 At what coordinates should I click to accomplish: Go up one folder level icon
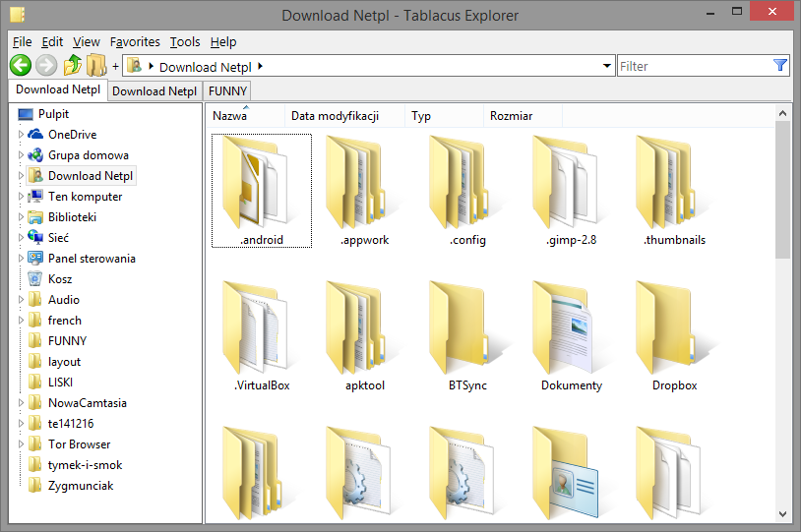pyautogui.click(x=73, y=65)
